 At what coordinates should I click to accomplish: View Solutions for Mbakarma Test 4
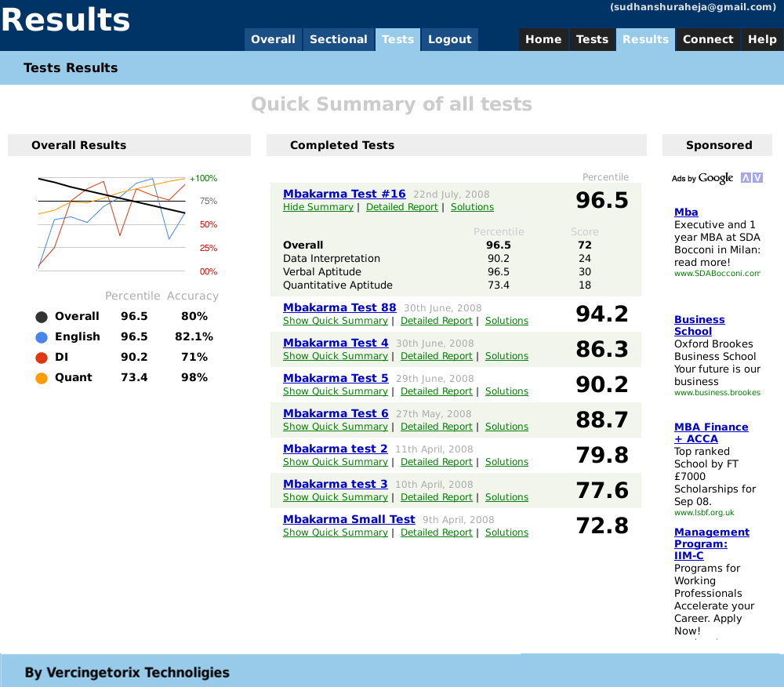coord(506,356)
